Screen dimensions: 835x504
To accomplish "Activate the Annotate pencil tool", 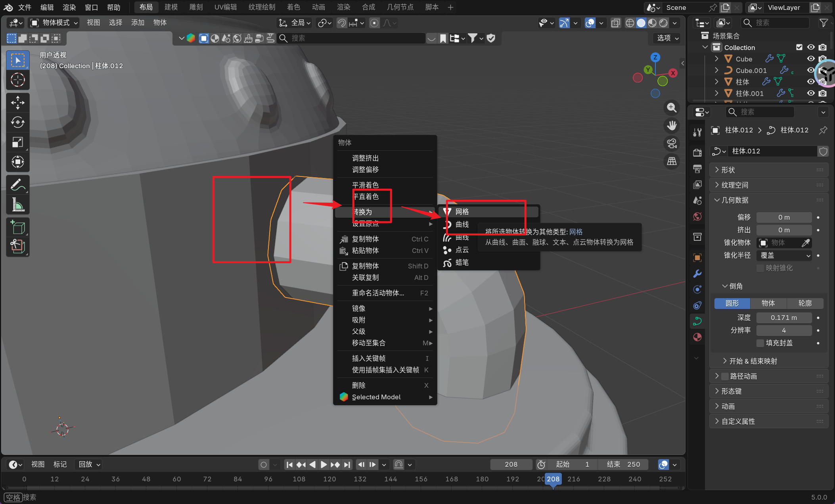I will (17, 185).
